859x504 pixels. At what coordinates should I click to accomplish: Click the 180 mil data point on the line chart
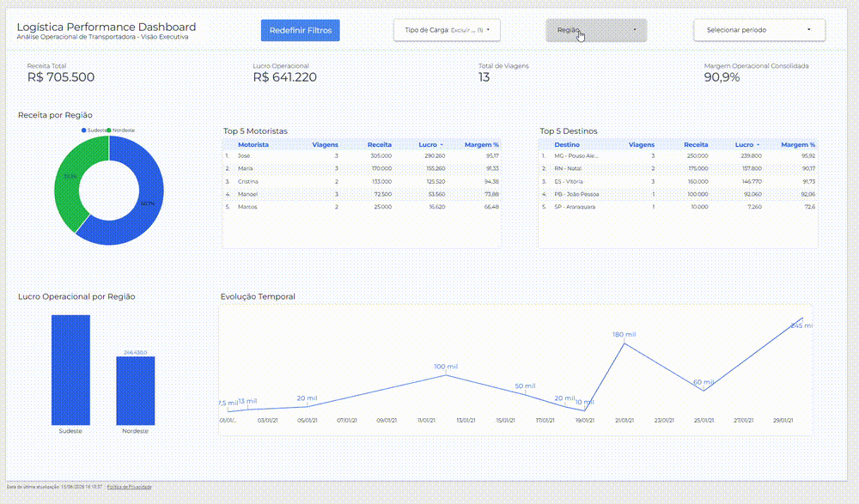click(624, 343)
